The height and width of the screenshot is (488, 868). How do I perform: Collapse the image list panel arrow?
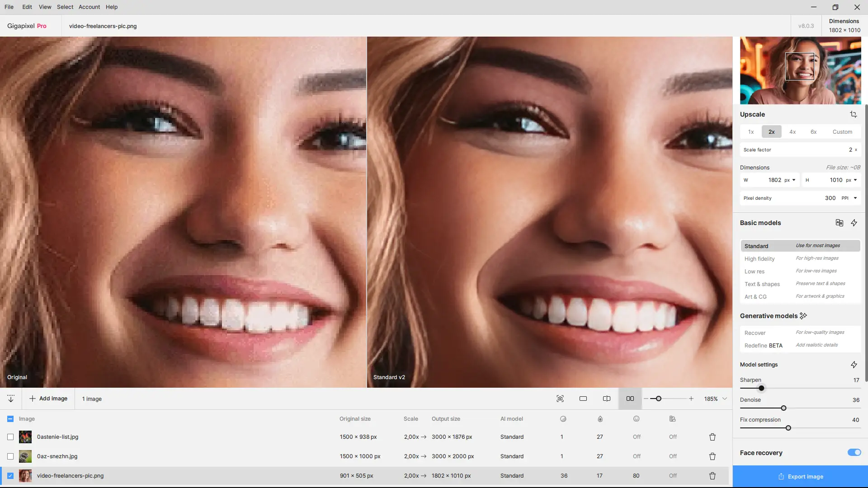point(11,399)
